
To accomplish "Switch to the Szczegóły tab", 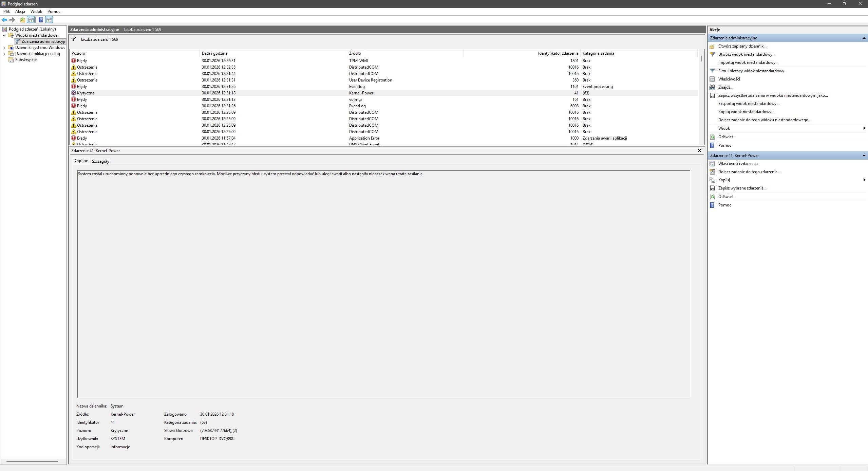I will tap(100, 161).
